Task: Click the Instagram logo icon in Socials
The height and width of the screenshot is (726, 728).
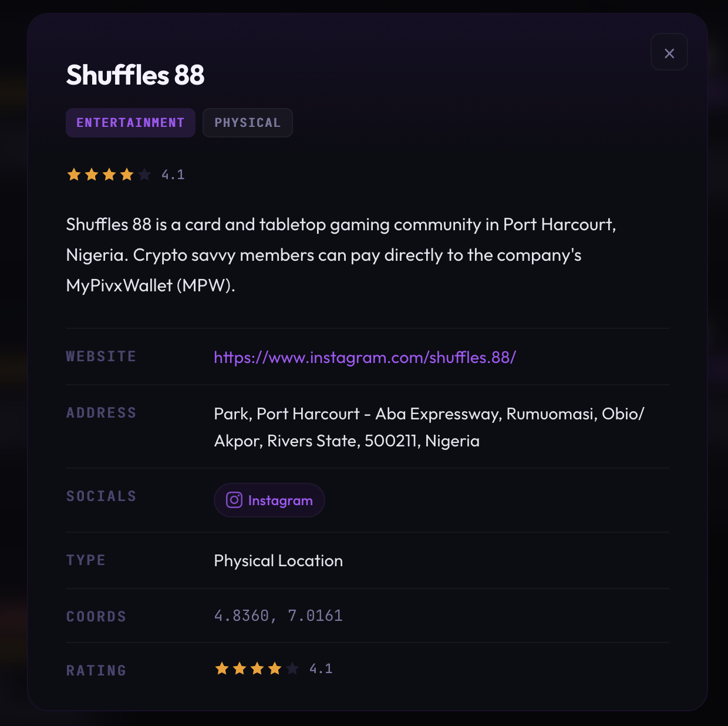Action: point(234,500)
